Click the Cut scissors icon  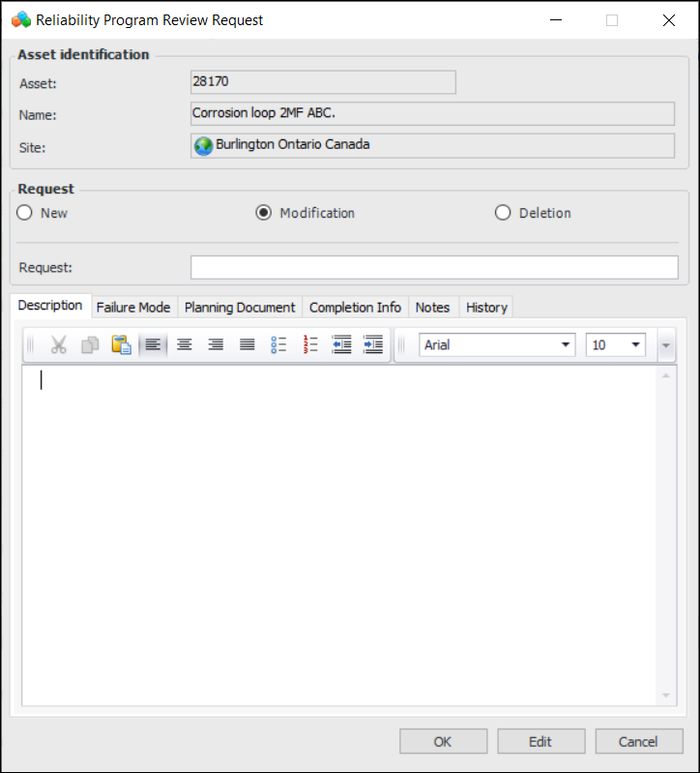[x=59, y=344]
